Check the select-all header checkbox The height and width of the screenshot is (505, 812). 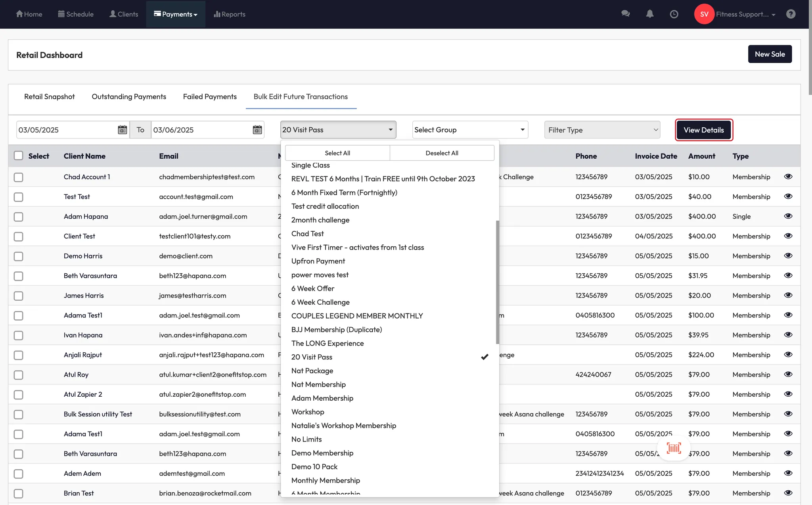(x=19, y=156)
